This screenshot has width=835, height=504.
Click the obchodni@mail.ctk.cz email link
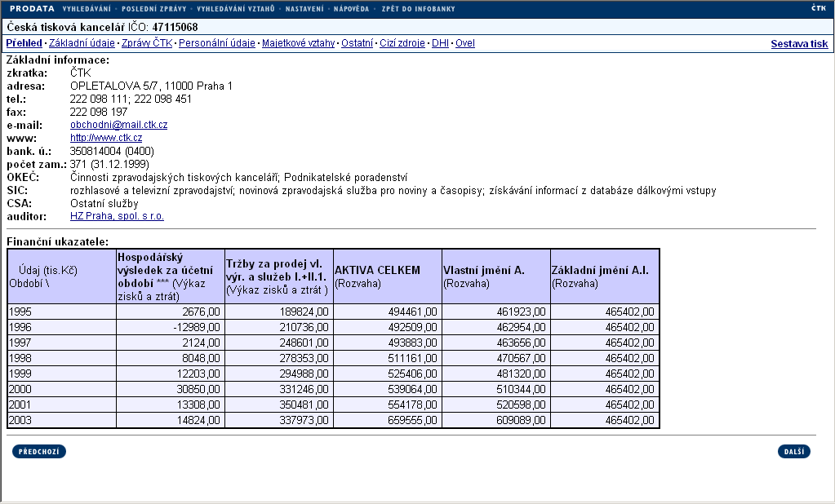tap(118, 125)
